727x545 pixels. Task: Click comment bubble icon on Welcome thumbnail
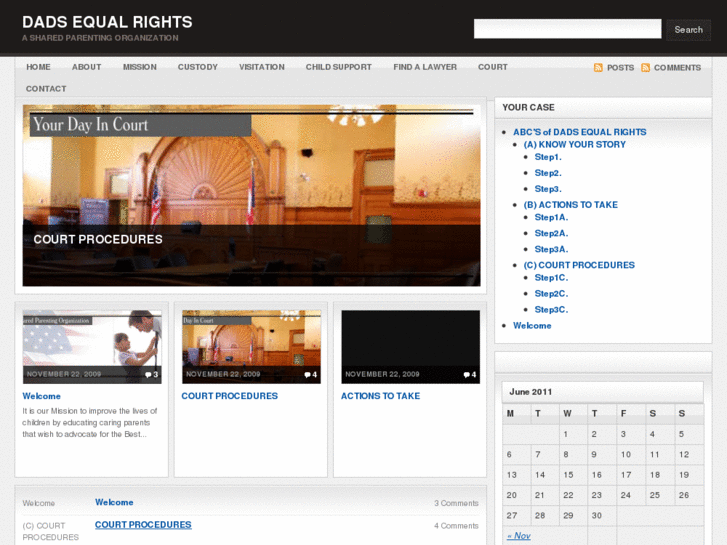coord(148,375)
